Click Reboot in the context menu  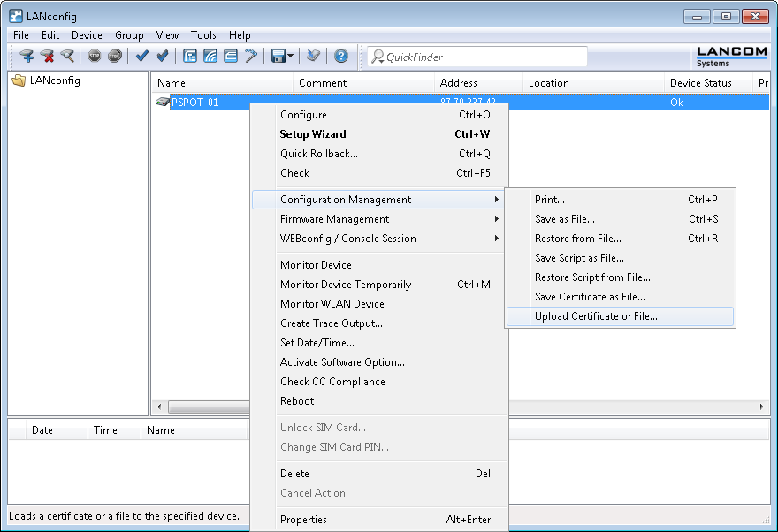(297, 401)
